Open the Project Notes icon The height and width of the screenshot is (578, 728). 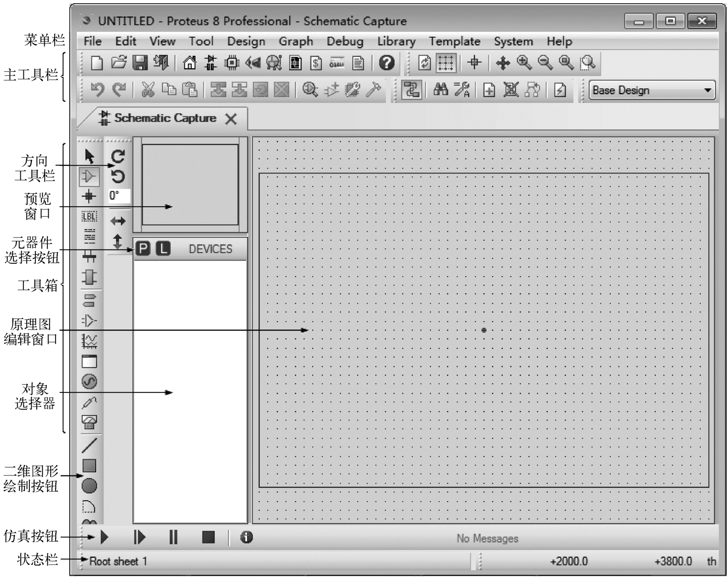click(358, 63)
